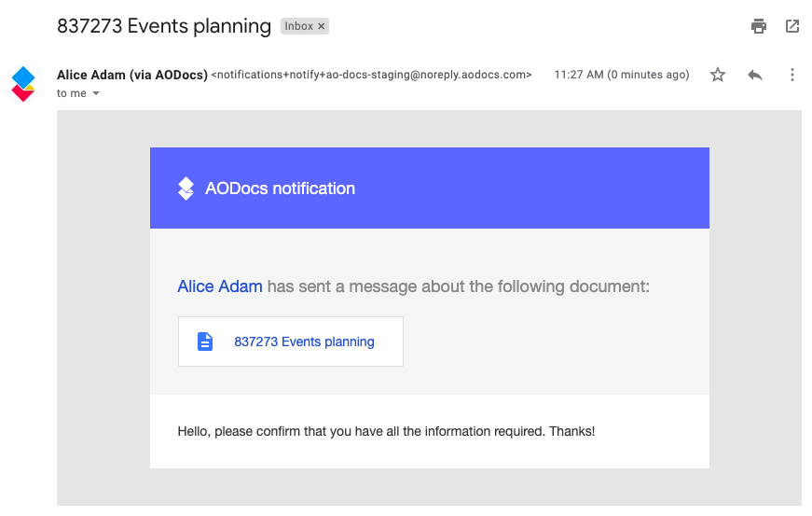The height and width of the screenshot is (516, 812).
Task: Click the AODocs logo in the banner
Action: 186,188
